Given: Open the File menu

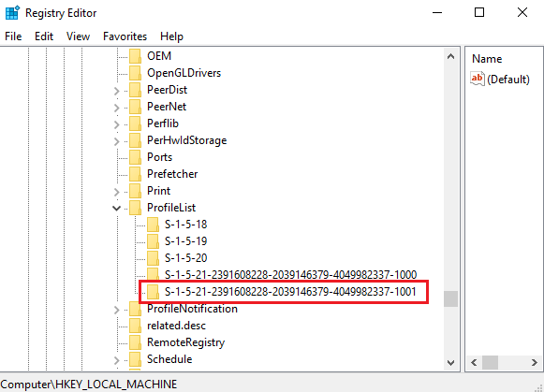Looking at the screenshot, I should coord(13,36).
